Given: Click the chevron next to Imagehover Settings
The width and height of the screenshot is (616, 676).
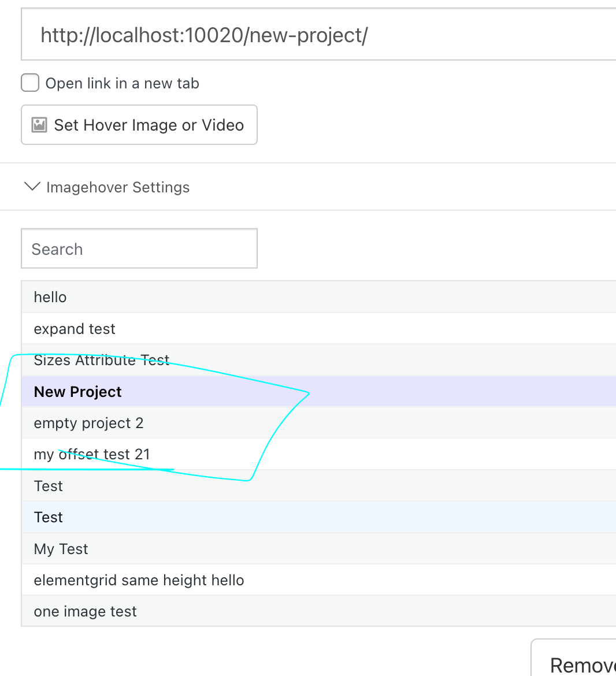Looking at the screenshot, I should click(x=32, y=187).
